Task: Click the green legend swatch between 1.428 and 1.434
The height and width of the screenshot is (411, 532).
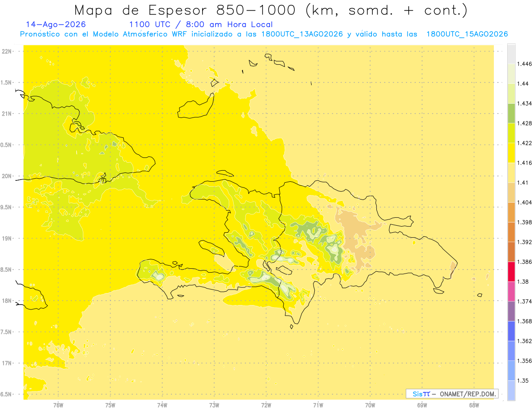Action: [x=511, y=113]
